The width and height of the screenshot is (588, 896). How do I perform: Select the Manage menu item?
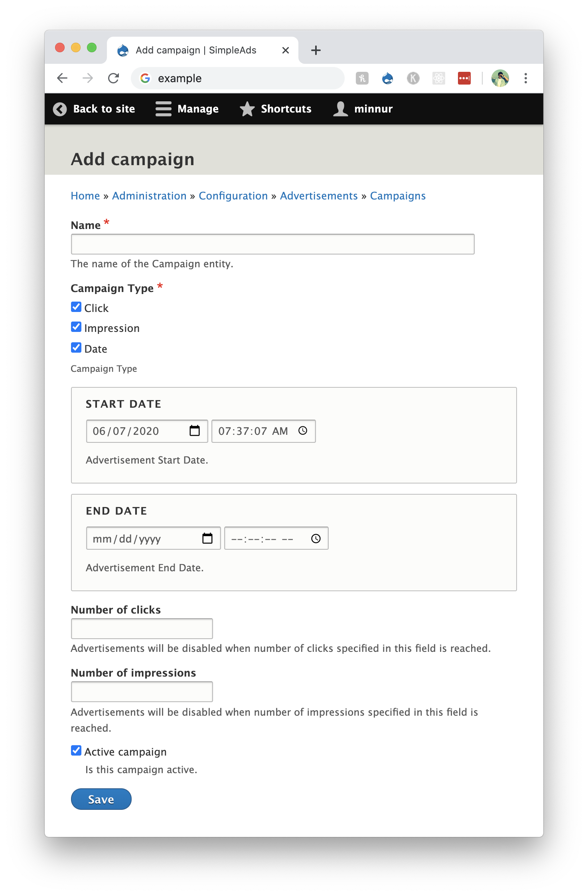(x=198, y=109)
